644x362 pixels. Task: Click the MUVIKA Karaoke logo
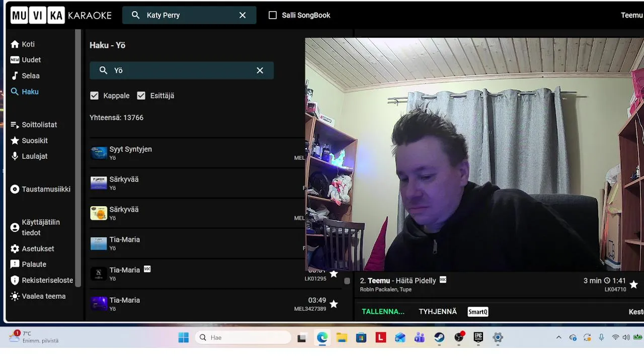click(x=61, y=15)
